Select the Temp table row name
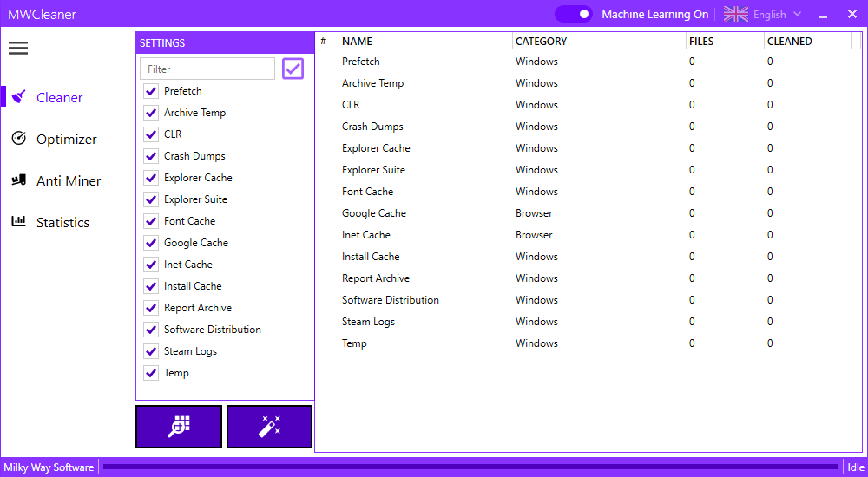 pos(354,343)
